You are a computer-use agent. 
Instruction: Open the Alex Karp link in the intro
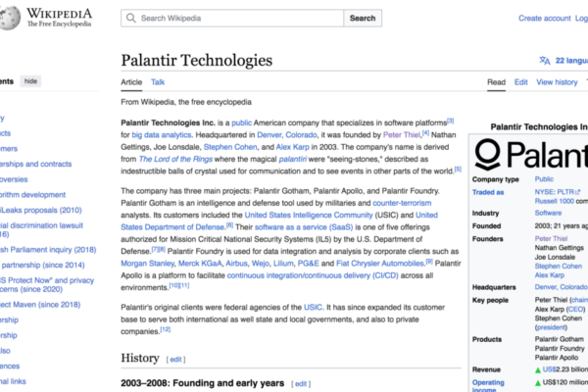tap(292, 147)
